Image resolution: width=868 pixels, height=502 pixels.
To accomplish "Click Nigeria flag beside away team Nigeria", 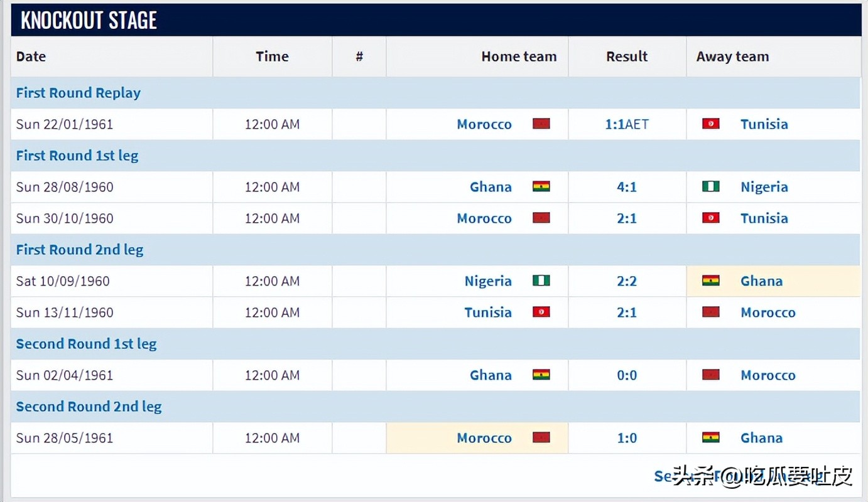I will (x=710, y=186).
